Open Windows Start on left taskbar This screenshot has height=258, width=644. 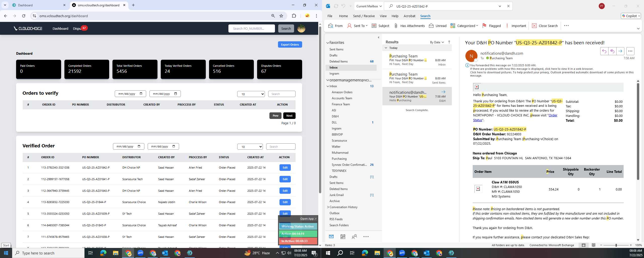6,253
